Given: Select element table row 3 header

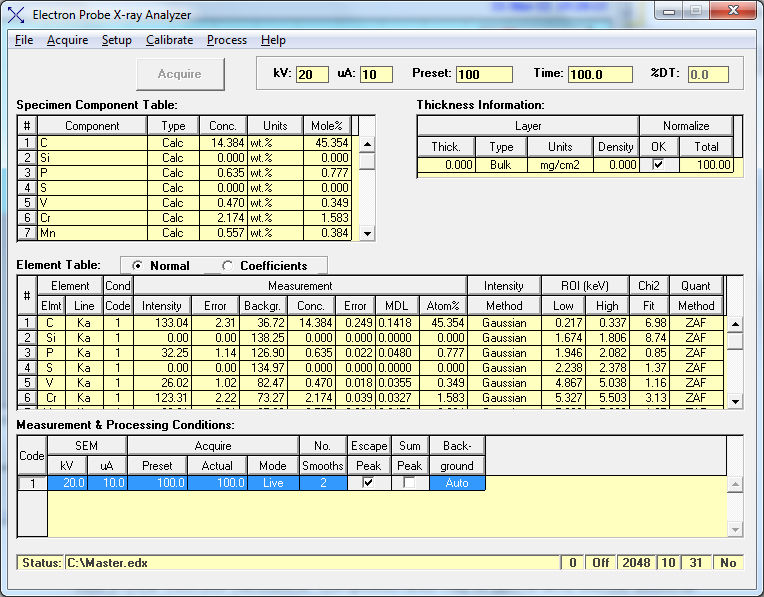Looking at the screenshot, I should pyautogui.click(x=27, y=353).
